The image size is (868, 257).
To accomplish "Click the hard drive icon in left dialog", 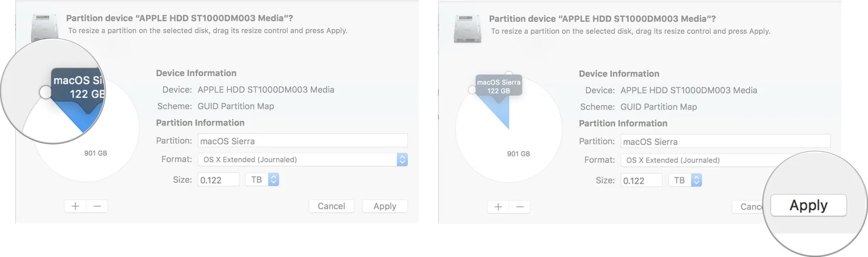I will point(44,29).
